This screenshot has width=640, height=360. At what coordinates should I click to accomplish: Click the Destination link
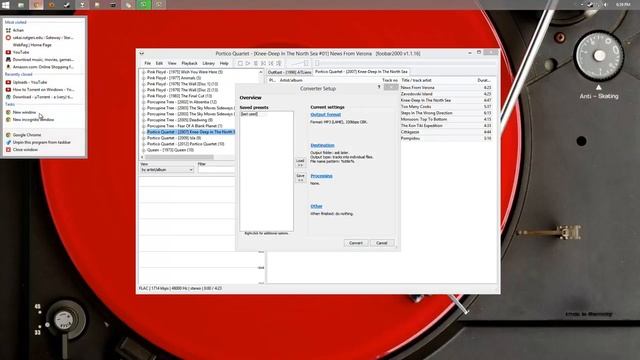point(322,145)
